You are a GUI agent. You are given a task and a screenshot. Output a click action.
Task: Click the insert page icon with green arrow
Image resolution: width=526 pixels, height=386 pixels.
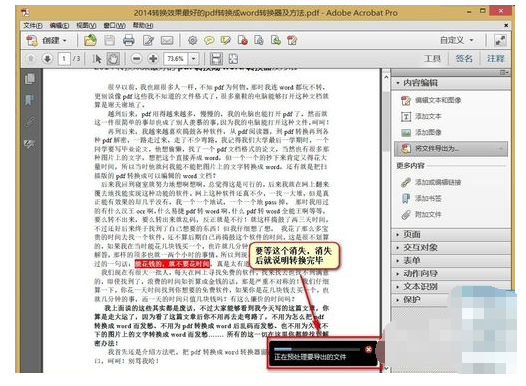tap(275, 41)
